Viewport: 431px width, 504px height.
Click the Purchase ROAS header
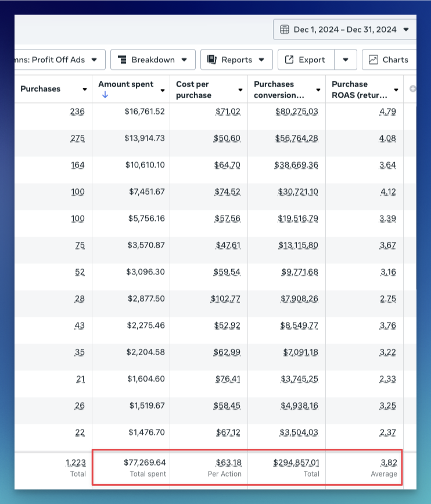360,90
